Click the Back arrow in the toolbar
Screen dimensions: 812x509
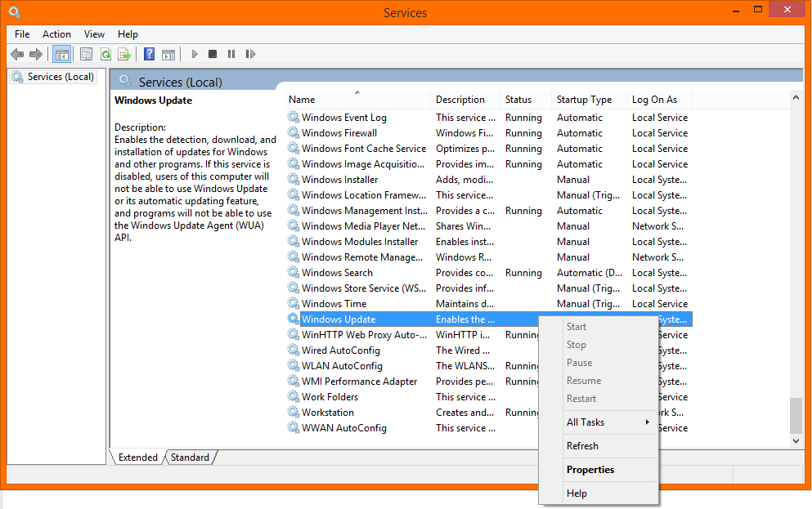tap(17, 55)
